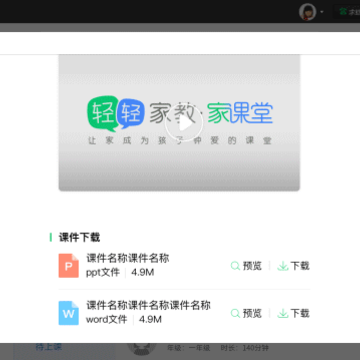Click the 年级: 一年级 text in background page
This screenshot has width=360, height=360.
[189, 348]
